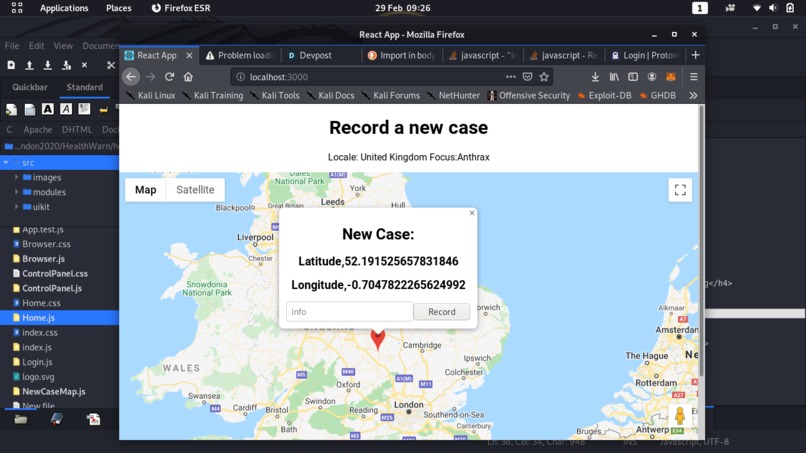Open the editor View menu

63,46
